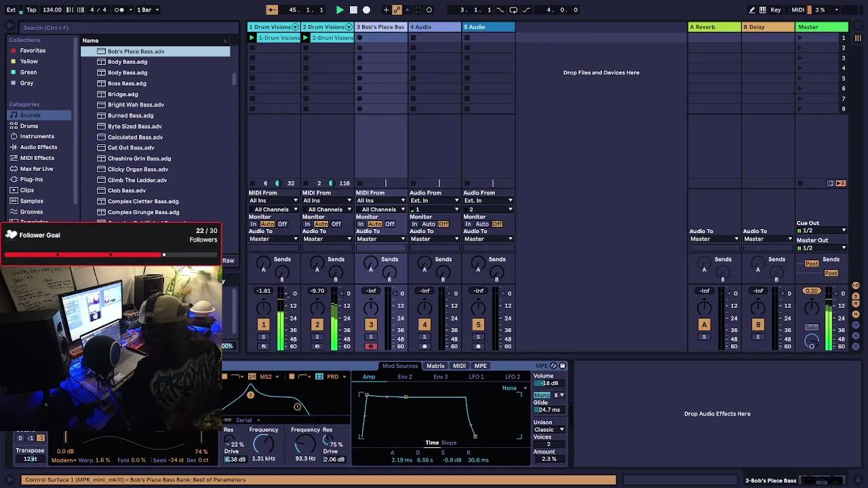Toggle MIDI Arrangement Overdub plus icon
Image resolution: width=868 pixels, height=488 pixels.
387,9
